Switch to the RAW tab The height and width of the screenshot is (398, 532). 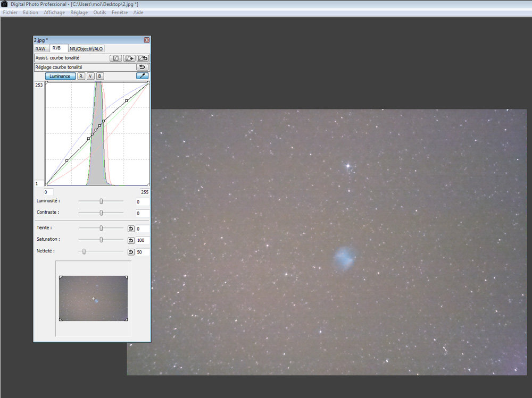pyautogui.click(x=40, y=49)
